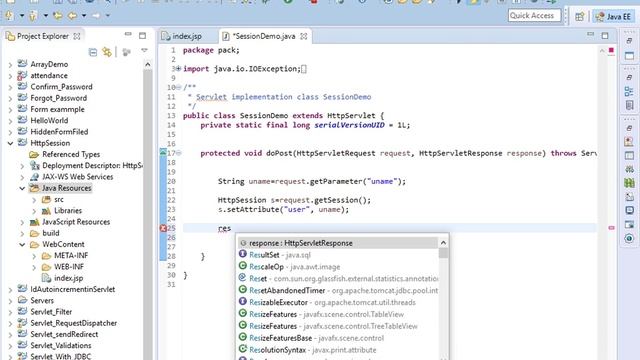Screen dimensions: 640x360
Task: Choose ResizeFeatures TableView suggestion
Action: (338, 314)
